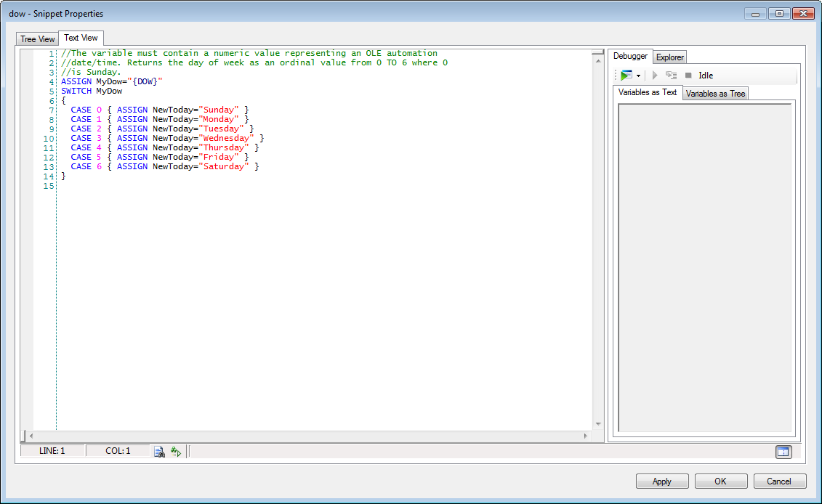Select the Text View tab
Image resolution: width=822 pixels, height=504 pixels.
(x=81, y=38)
